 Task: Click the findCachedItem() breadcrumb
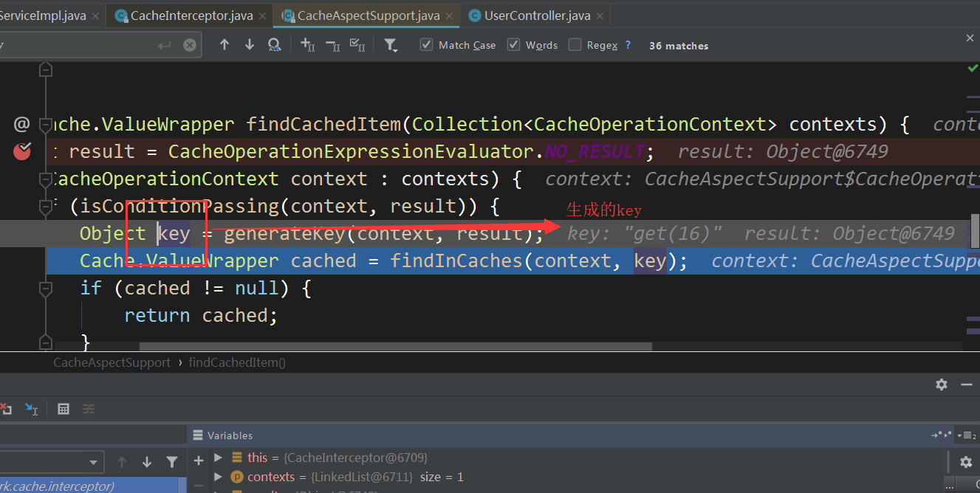(237, 362)
